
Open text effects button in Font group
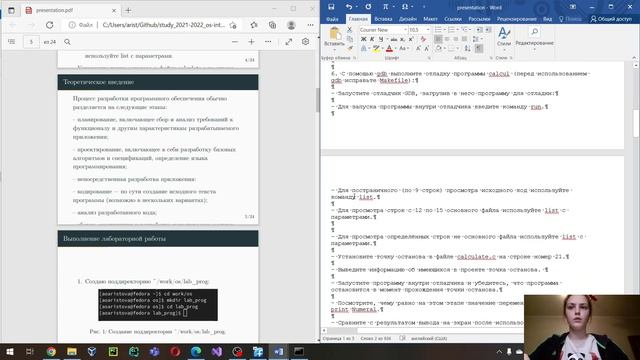363,49
